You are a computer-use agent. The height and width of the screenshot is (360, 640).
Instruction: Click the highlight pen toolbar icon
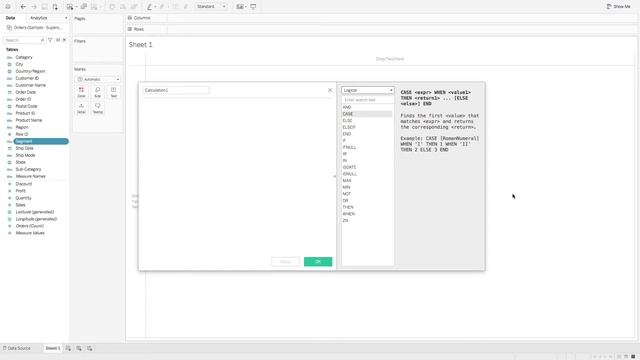(x=149, y=7)
